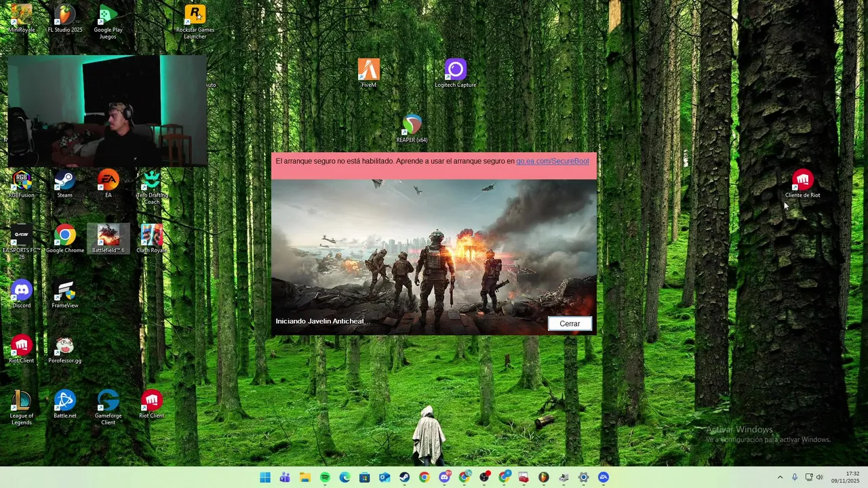Select the Battlefield 6 desktop icon
Viewport: 868px width, 488px height.
click(108, 239)
